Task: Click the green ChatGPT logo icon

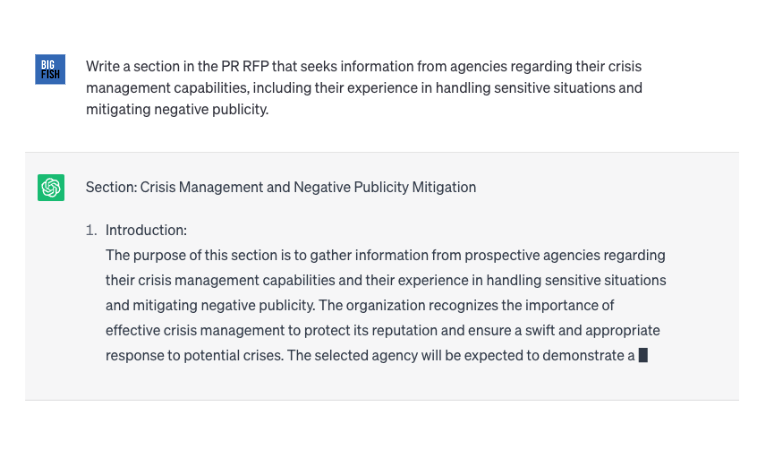Action: pyautogui.click(x=51, y=188)
